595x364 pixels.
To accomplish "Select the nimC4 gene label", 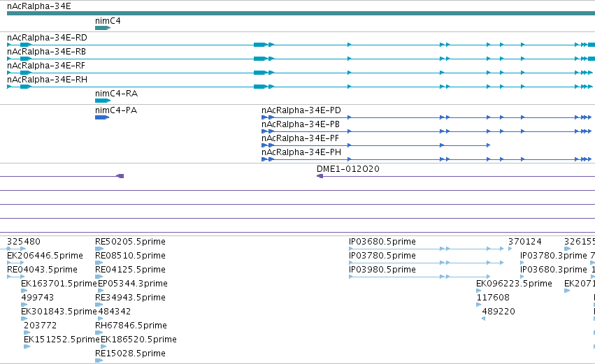I will click(108, 21).
